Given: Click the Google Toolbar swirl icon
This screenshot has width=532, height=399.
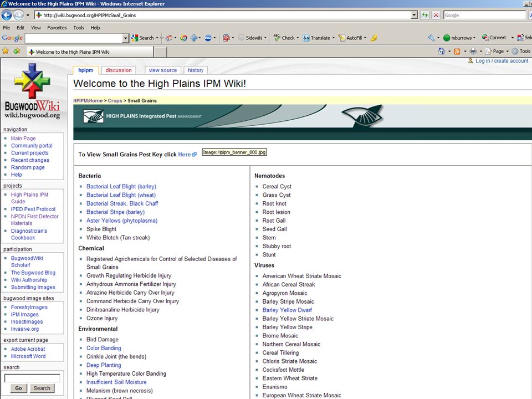Looking at the screenshot, I should [x=183, y=38].
